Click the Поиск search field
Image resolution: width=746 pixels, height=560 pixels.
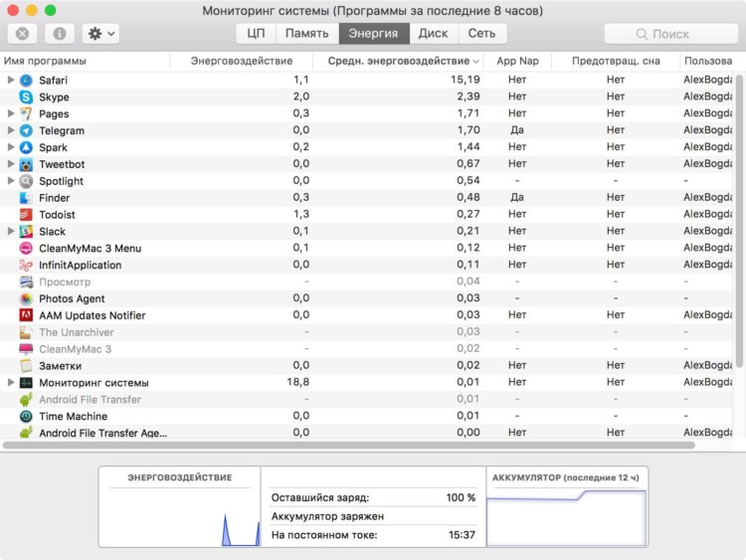(x=670, y=34)
